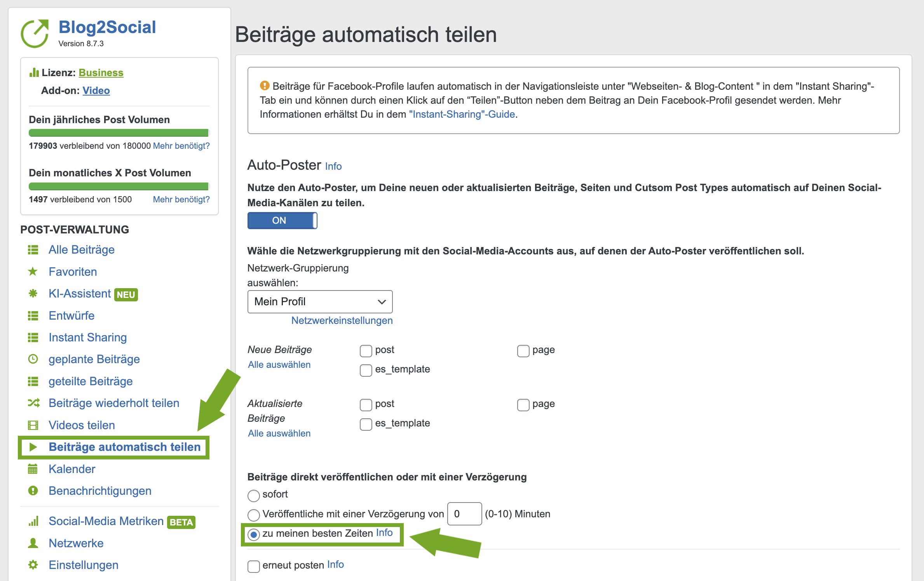924x581 pixels.
Task: Go to Instant Sharing in the sidebar
Action: pyautogui.click(x=87, y=337)
